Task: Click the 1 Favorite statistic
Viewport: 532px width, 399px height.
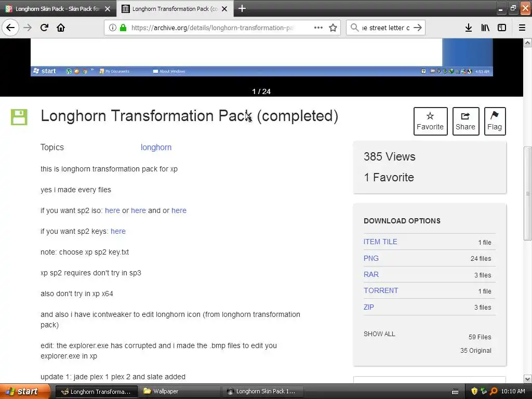Action: pos(389,177)
